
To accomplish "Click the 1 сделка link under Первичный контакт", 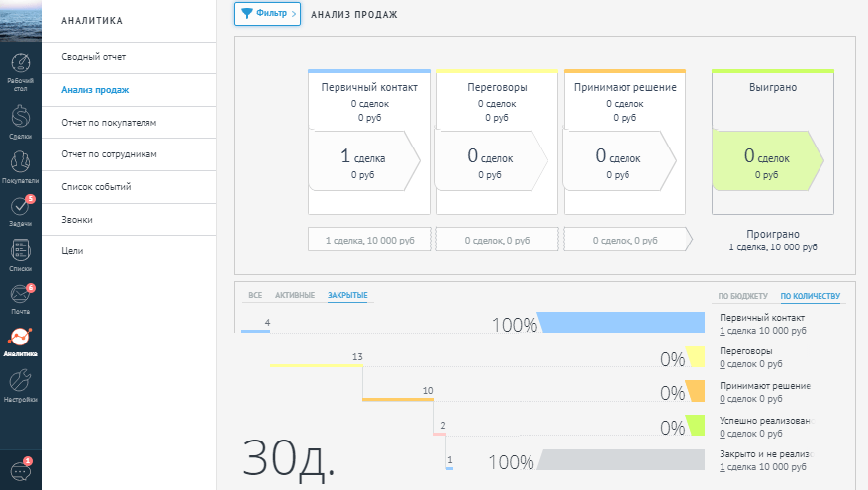I will (x=723, y=331).
